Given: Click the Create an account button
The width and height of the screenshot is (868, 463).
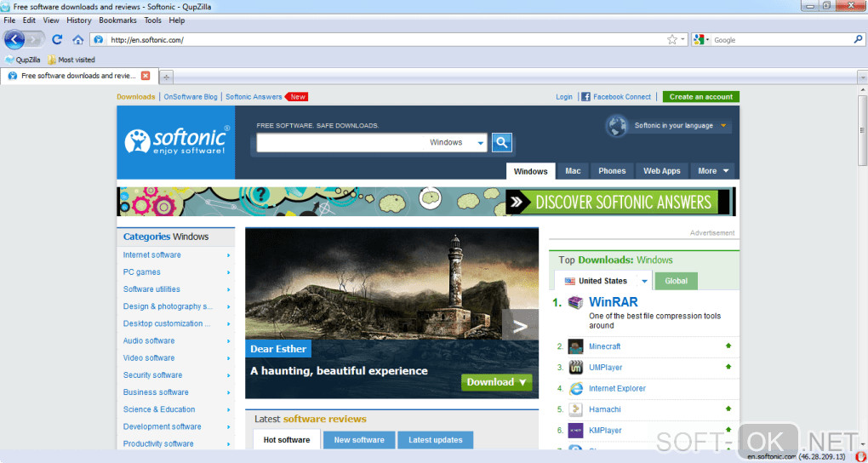Looking at the screenshot, I should [x=701, y=96].
